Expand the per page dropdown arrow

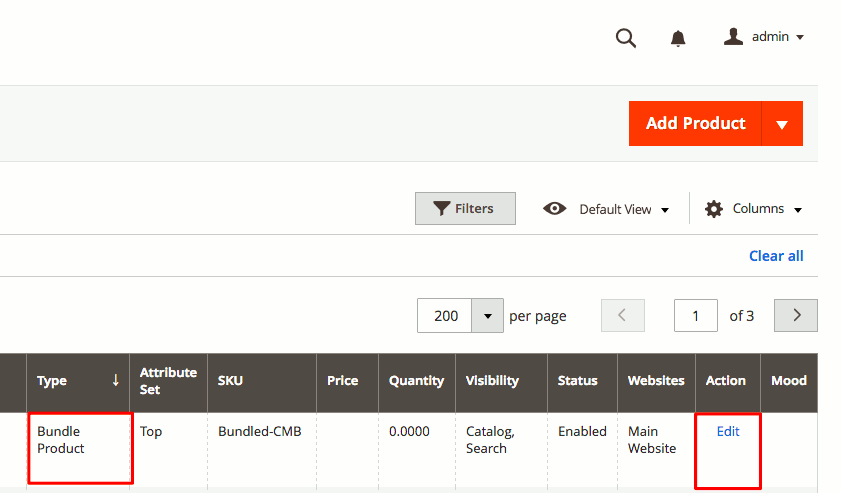pyautogui.click(x=488, y=315)
